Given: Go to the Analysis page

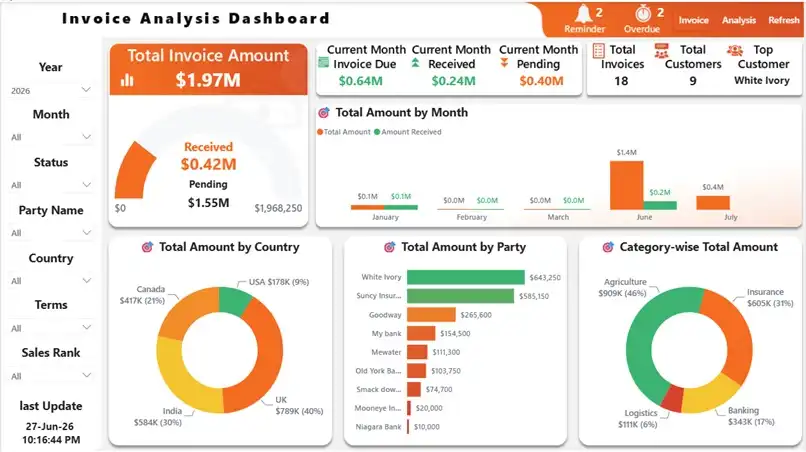Looking at the screenshot, I should [x=739, y=20].
